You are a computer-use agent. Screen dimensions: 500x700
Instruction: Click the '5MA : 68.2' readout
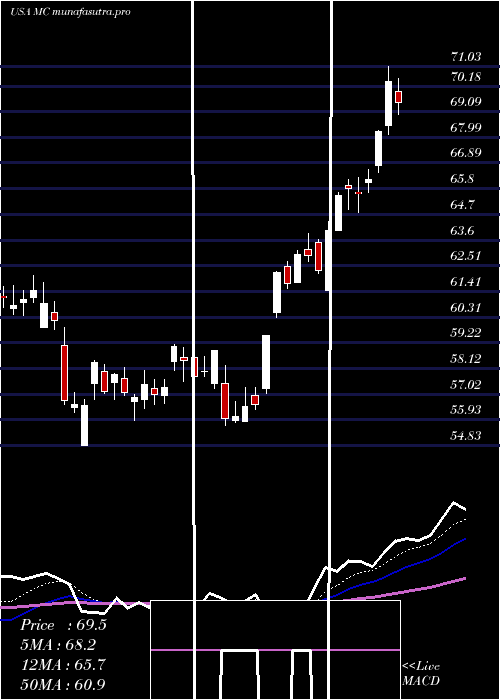point(58,645)
